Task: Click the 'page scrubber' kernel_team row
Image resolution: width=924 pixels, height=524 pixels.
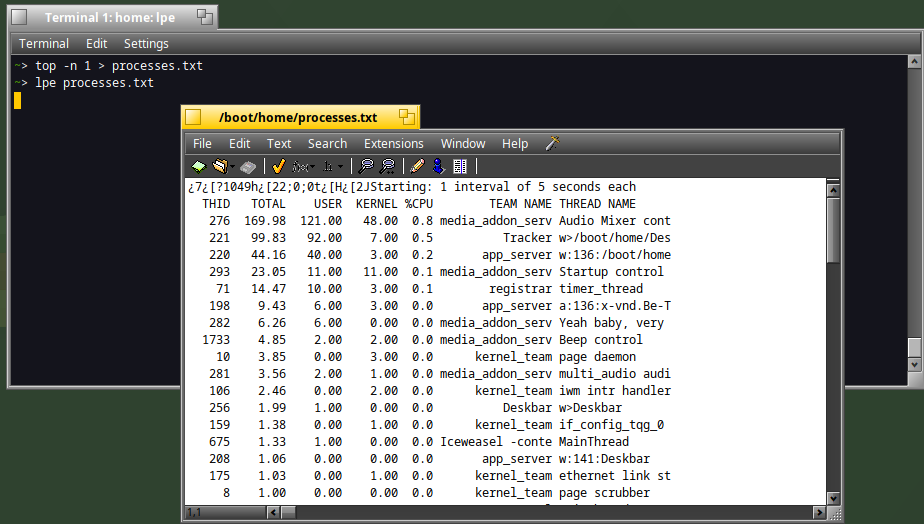Action: click(x=436, y=493)
